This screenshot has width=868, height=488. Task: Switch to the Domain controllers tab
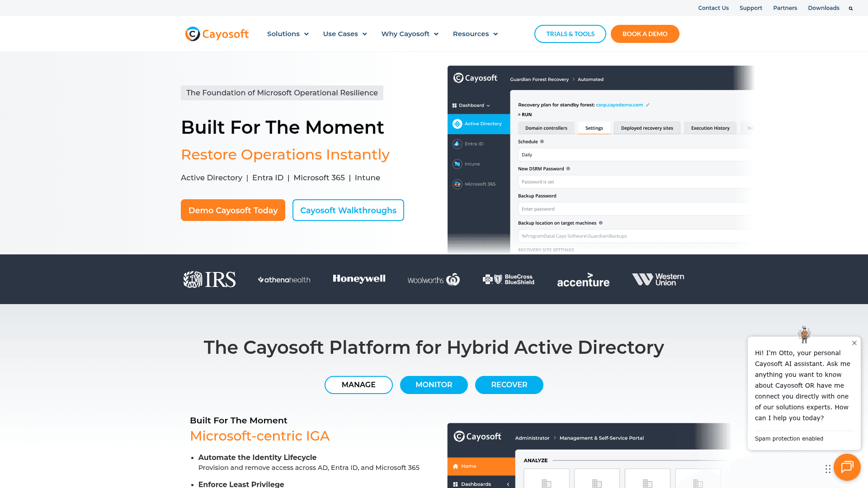[x=546, y=128]
